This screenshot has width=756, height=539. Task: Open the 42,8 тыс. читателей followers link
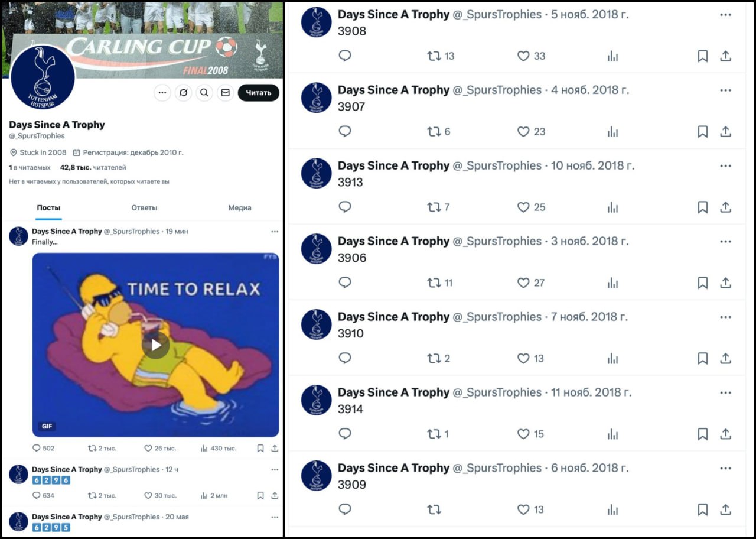click(93, 167)
